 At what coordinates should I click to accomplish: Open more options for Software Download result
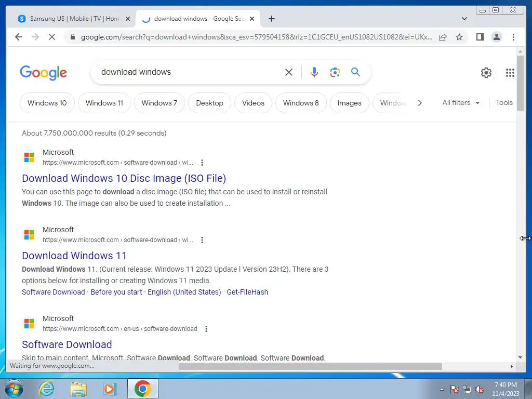pos(206,329)
